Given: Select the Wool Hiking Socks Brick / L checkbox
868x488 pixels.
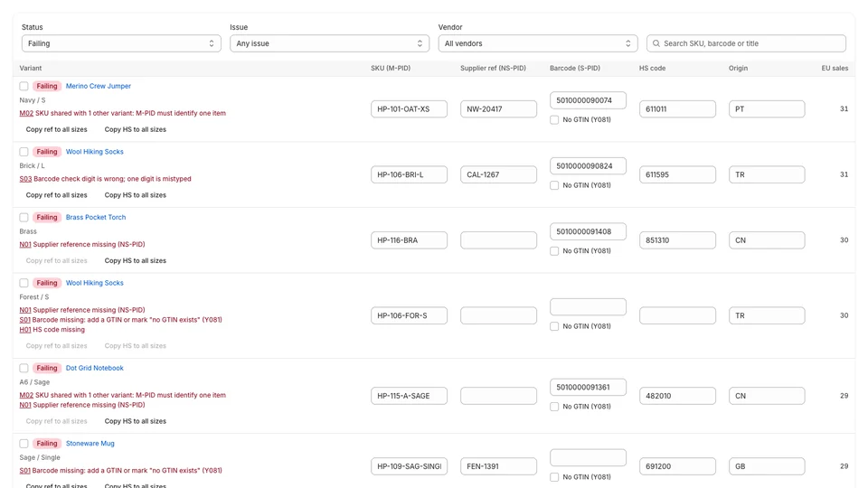Looking at the screenshot, I should tap(24, 152).
